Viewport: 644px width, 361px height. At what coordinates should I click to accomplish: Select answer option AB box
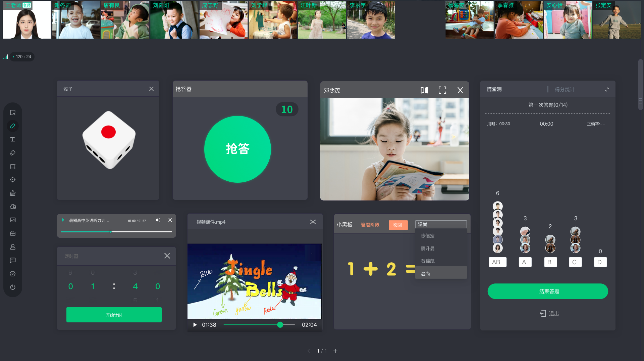coord(497,262)
